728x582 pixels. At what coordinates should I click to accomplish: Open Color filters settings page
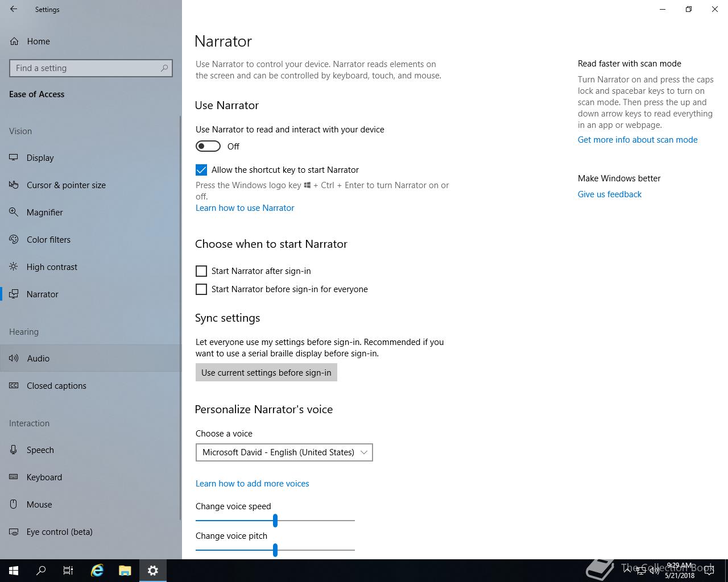90,239
